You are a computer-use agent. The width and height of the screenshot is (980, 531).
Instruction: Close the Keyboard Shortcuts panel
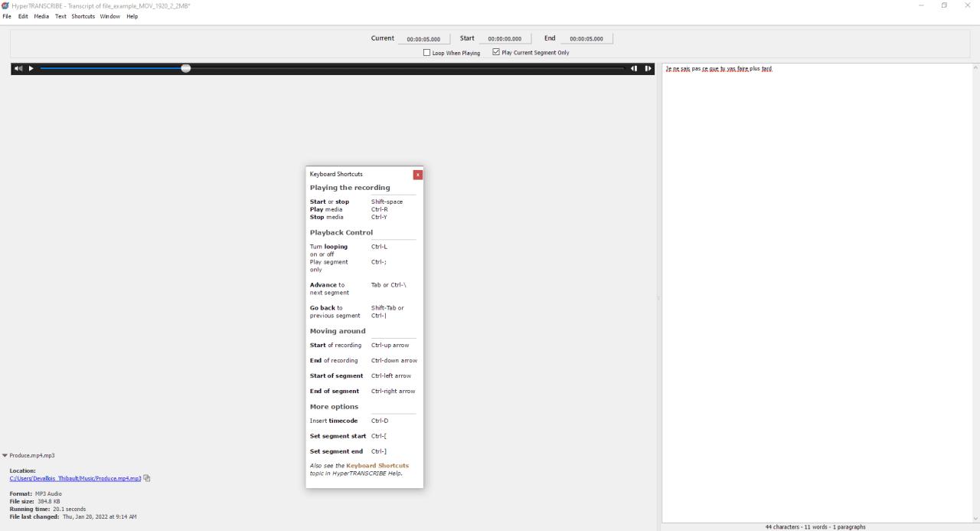point(417,174)
